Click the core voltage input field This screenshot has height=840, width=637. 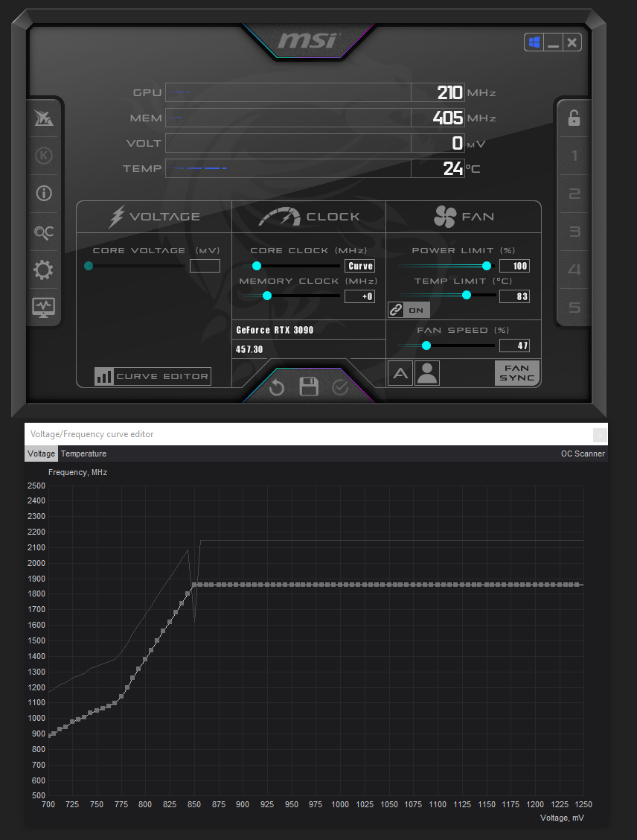click(x=205, y=266)
